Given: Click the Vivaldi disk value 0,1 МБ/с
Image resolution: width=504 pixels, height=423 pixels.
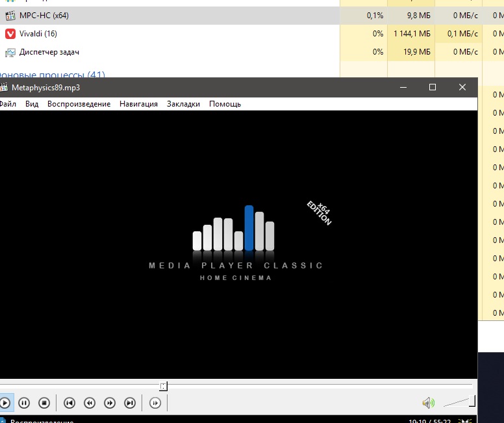Looking at the screenshot, I should (x=462, y=33).
